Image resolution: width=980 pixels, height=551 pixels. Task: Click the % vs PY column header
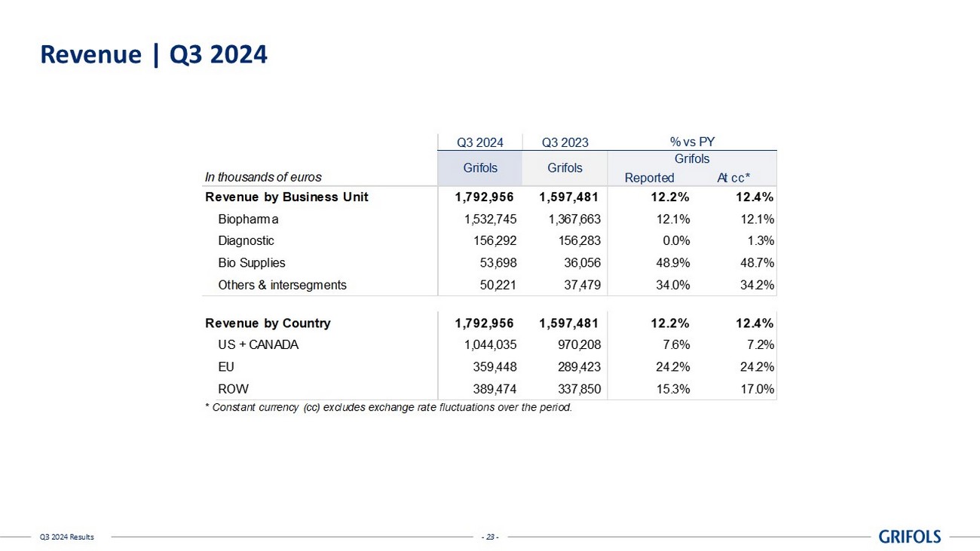691,142
